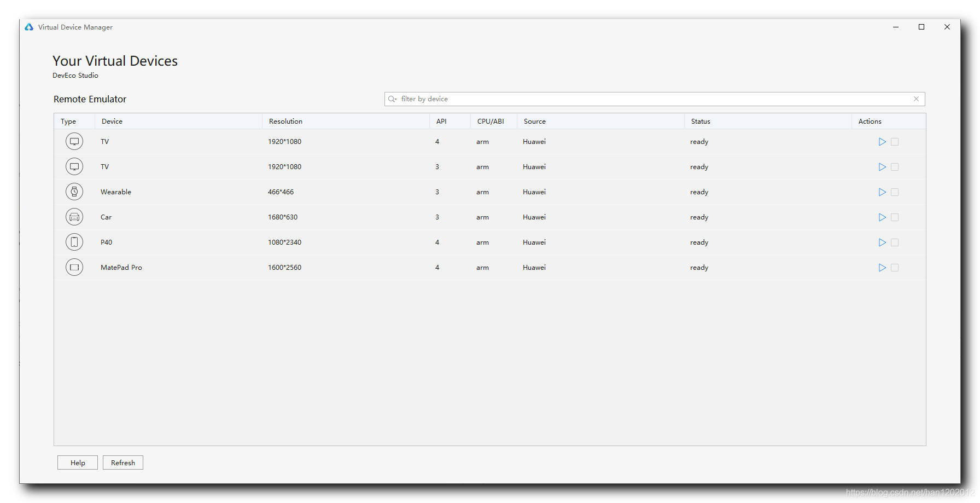Open the Help button
The image size is (980, 503).
[78, 462]
